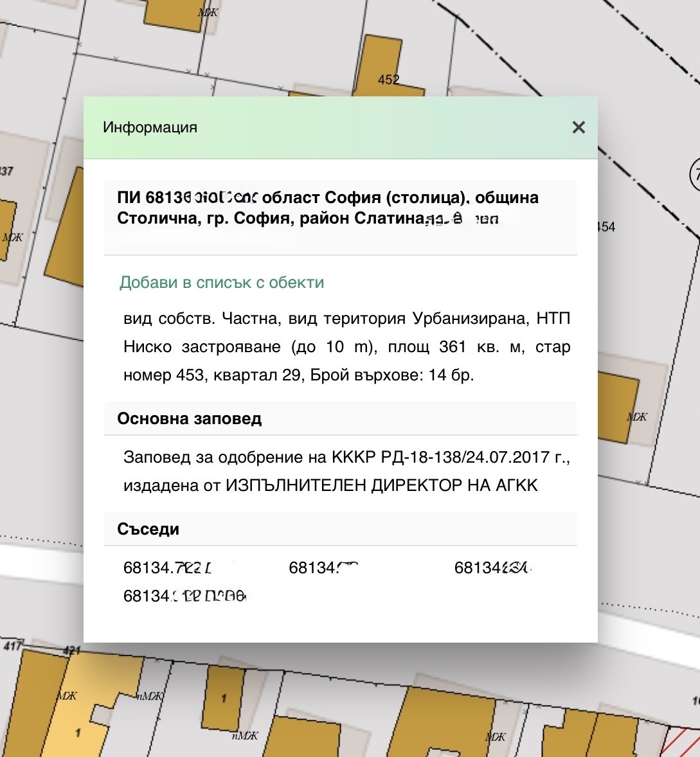Click 'вид собств. Частна' property text
This screenshot has height=757, width=700.
point(202,319)
